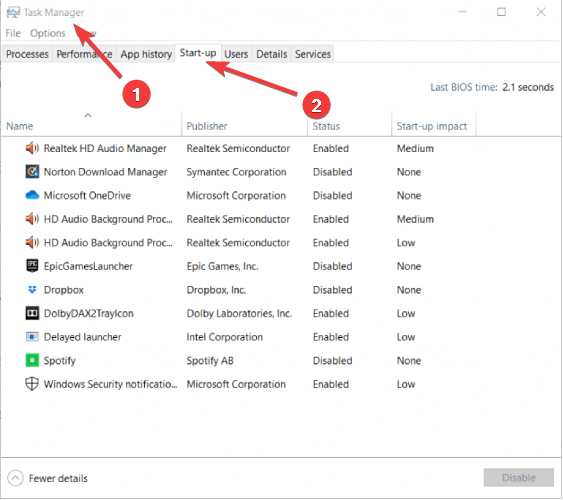This screenshot has width=563, height=500.
Task: Click the Microsoft OneDrive cloud icon
Action: point(32,195)
